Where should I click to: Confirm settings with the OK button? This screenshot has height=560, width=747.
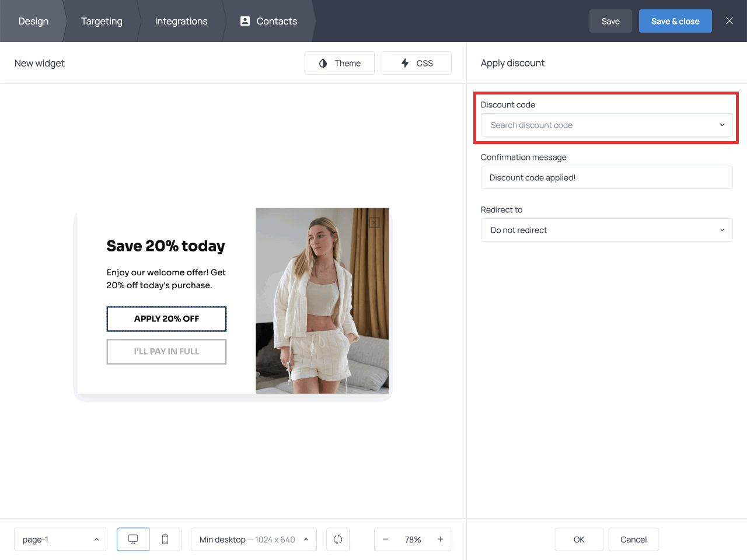[579, 539]
